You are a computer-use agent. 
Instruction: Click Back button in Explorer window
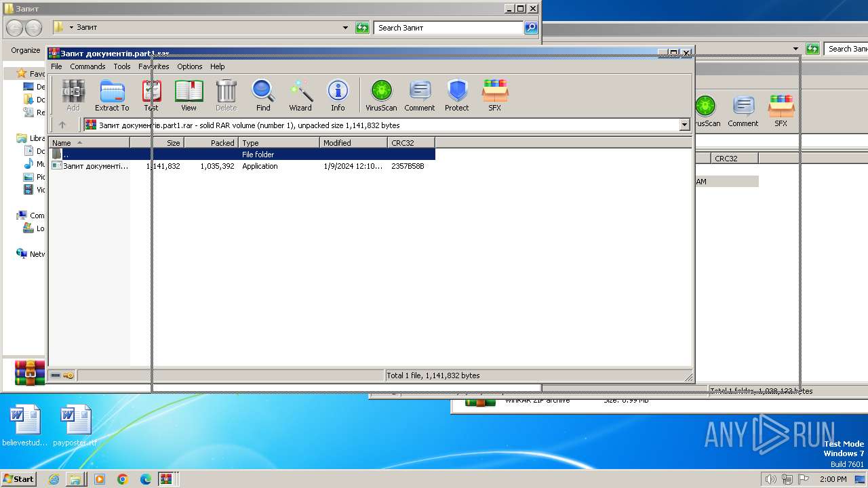[15, 28]
